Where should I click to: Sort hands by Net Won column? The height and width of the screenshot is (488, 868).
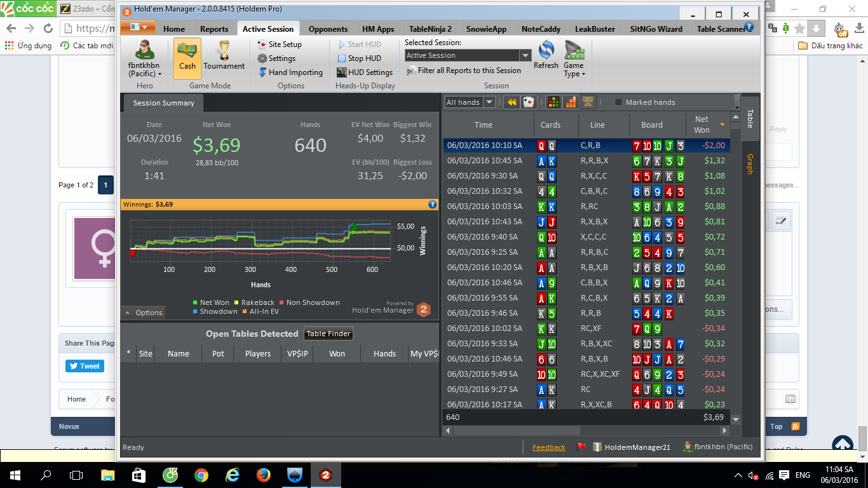(x=708, y=125)
